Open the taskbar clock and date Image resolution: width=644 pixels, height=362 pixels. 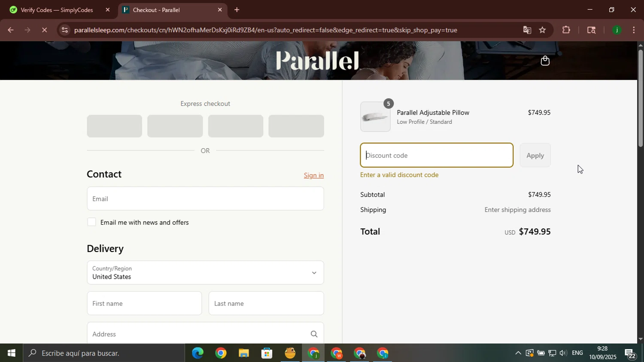(602, 353)
